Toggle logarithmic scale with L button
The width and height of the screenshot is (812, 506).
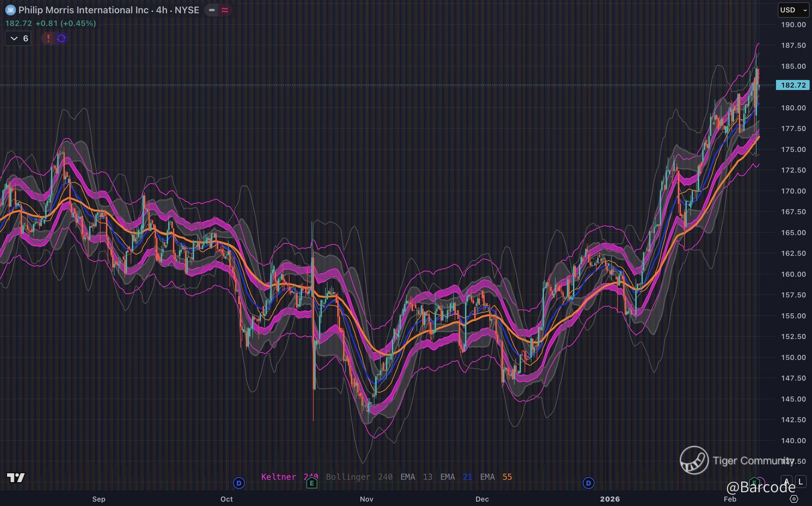click(800, 482)
